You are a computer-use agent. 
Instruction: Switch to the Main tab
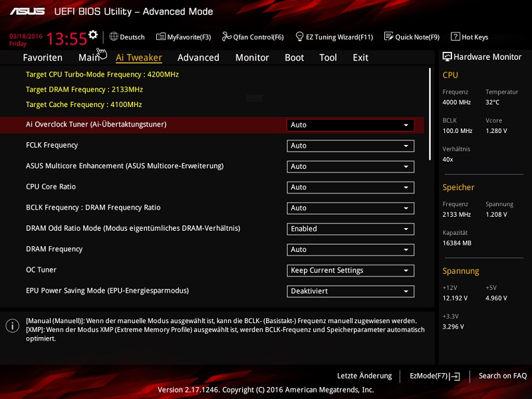point(89,58)
